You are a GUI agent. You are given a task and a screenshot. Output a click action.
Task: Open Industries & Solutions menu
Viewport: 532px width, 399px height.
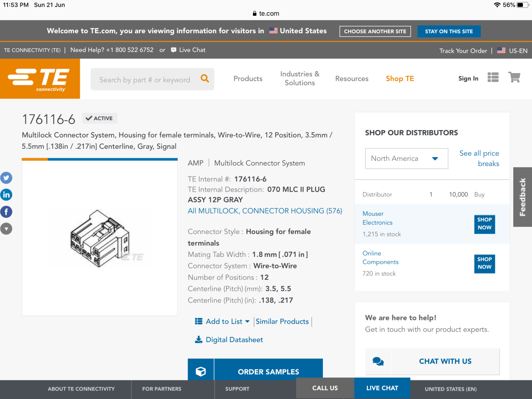[x=300, y=78]
